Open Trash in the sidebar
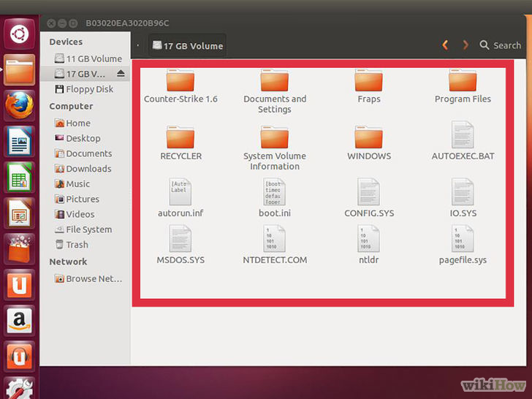 (x=85, y=245)
